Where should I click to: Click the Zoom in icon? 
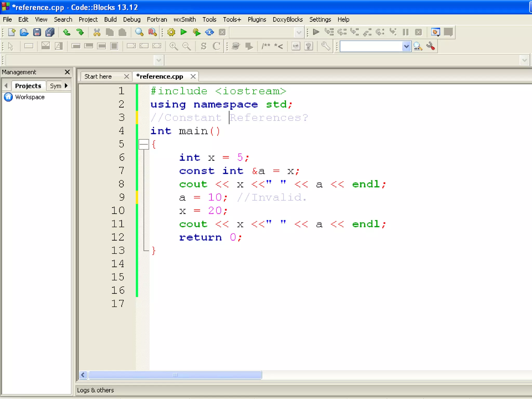pyautogui.click(x=174, y=46)
